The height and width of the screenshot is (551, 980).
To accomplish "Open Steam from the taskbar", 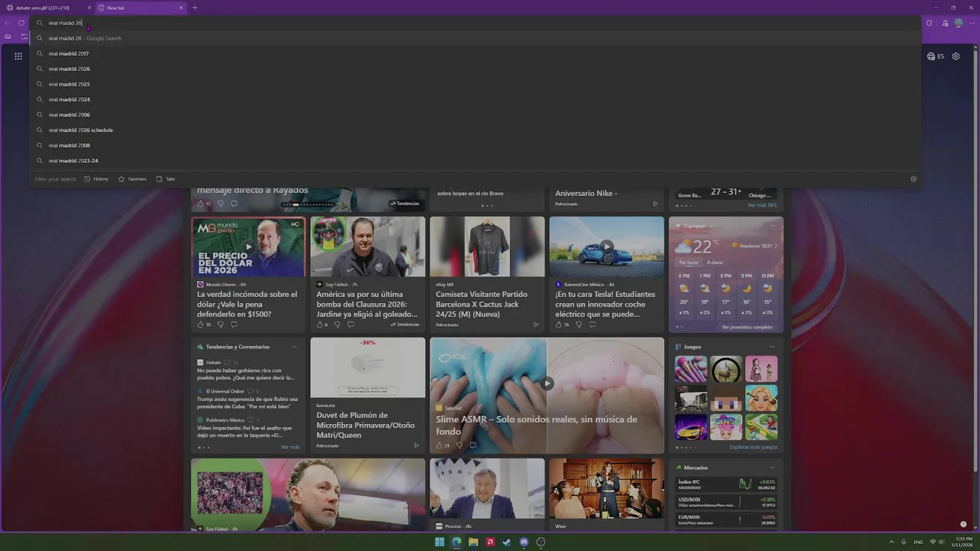I will [507, 542].
